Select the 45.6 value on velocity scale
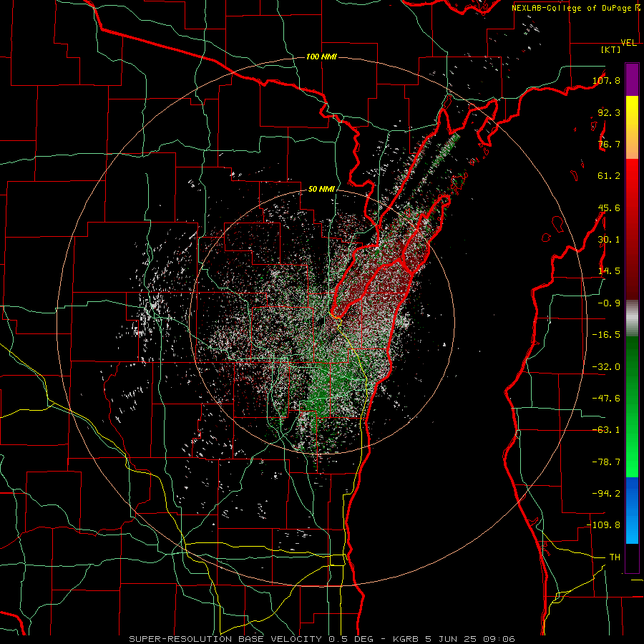 click(609, 208)
